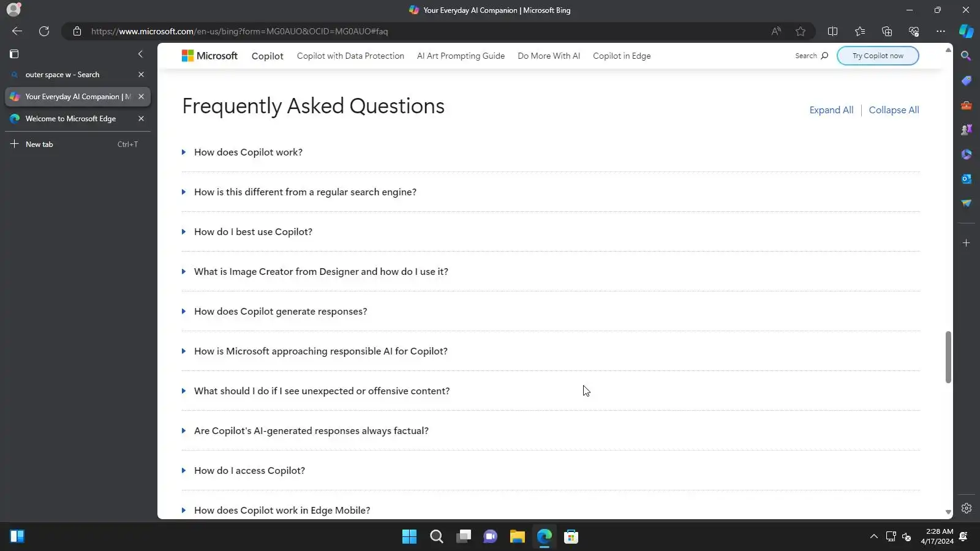Open a New tab
This screenshot has width=980, height=551.
coord(77,144)
